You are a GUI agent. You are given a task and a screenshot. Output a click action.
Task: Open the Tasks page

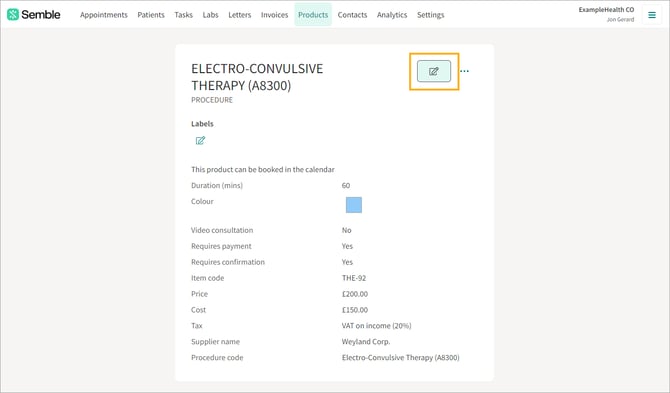(x=183, y=15)
